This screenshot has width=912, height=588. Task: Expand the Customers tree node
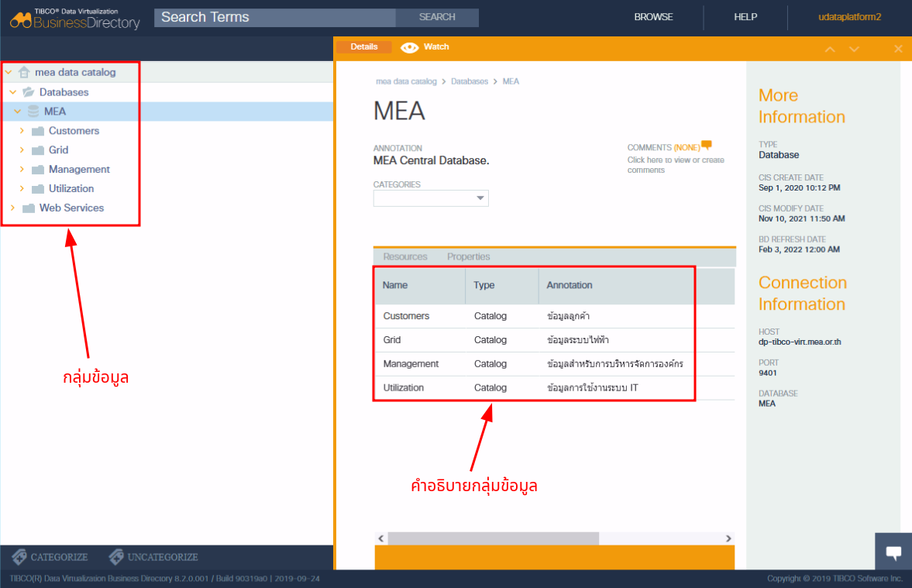pyautogui.click(x=22, y=131)
